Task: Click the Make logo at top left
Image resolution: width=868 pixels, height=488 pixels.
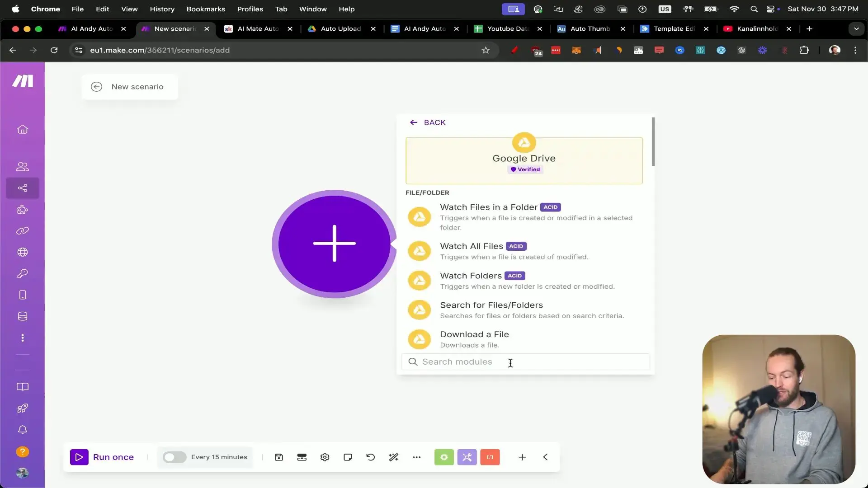Action: [23, 81]
